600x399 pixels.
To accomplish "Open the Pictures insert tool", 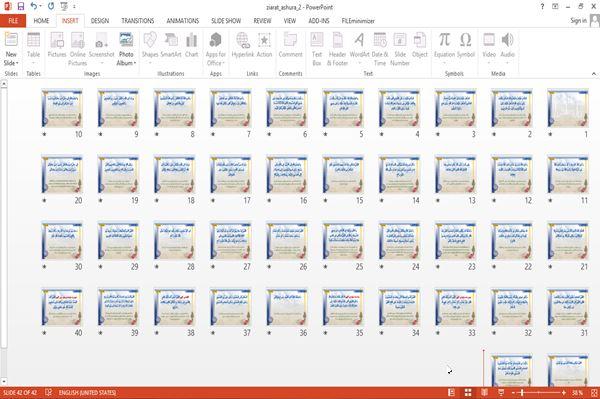I will click(57, 45).
